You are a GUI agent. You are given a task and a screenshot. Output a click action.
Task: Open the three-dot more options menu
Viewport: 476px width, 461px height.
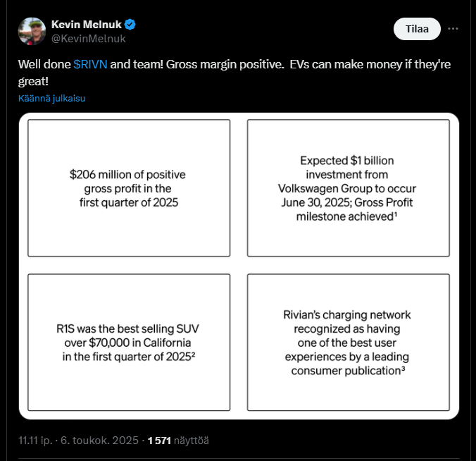[453, 29]
